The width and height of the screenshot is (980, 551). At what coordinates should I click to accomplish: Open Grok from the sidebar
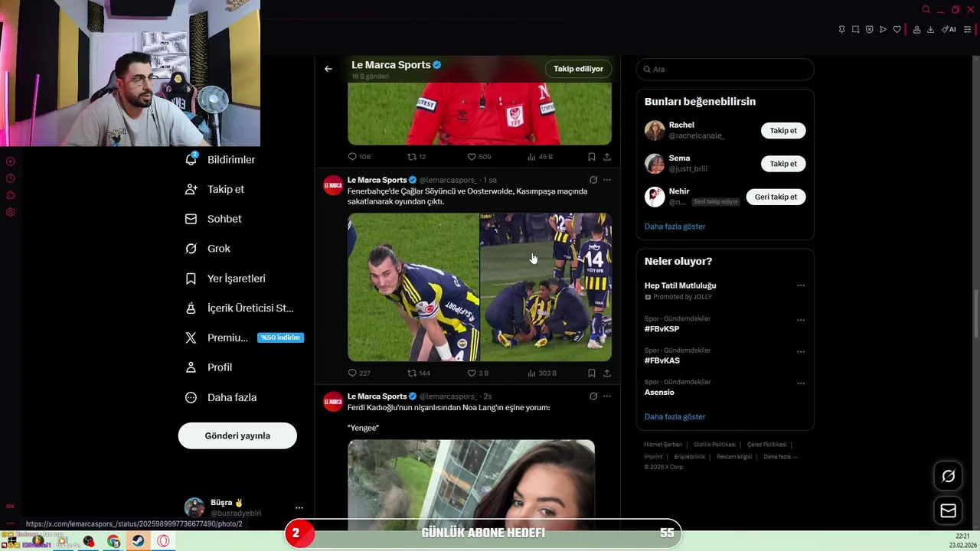(x=207, y=249)
